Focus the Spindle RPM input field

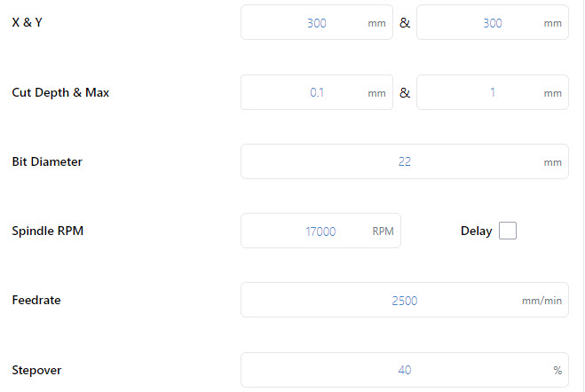tap(306, 231)
